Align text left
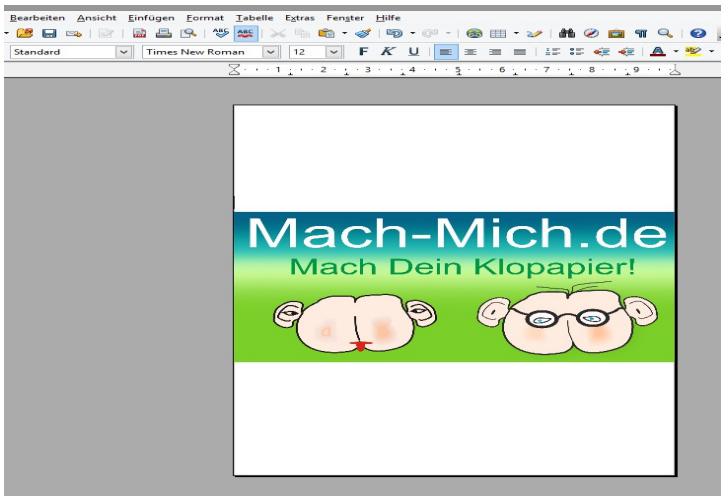Screen dimensions: 726x500 446,52
